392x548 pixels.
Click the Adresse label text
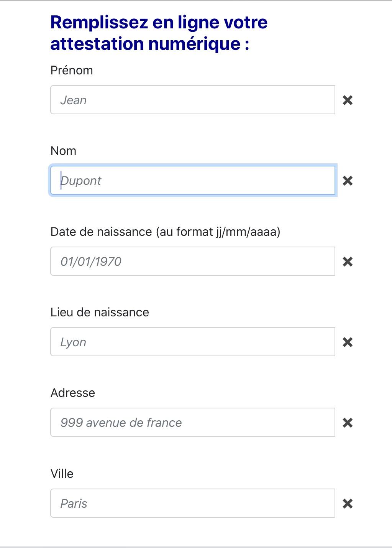tap(73, 393)
